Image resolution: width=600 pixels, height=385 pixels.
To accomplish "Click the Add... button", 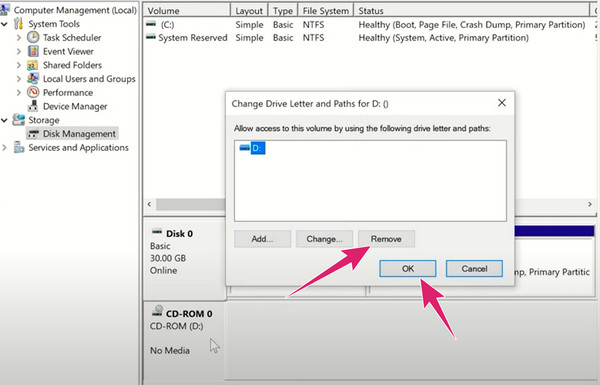I will coord(262,239).
